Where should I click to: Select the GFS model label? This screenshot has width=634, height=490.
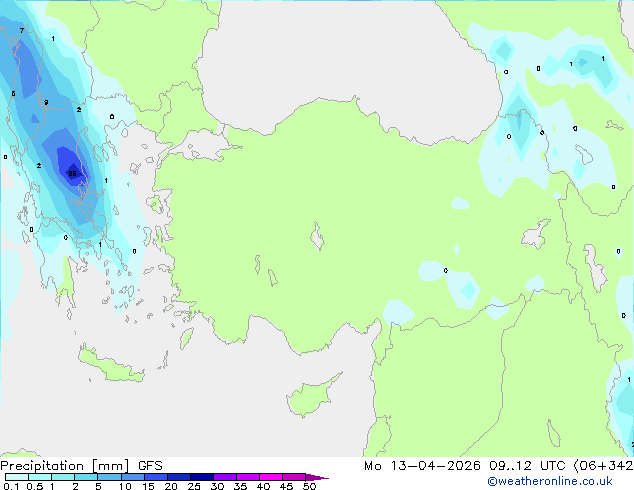tap(150, 466)
